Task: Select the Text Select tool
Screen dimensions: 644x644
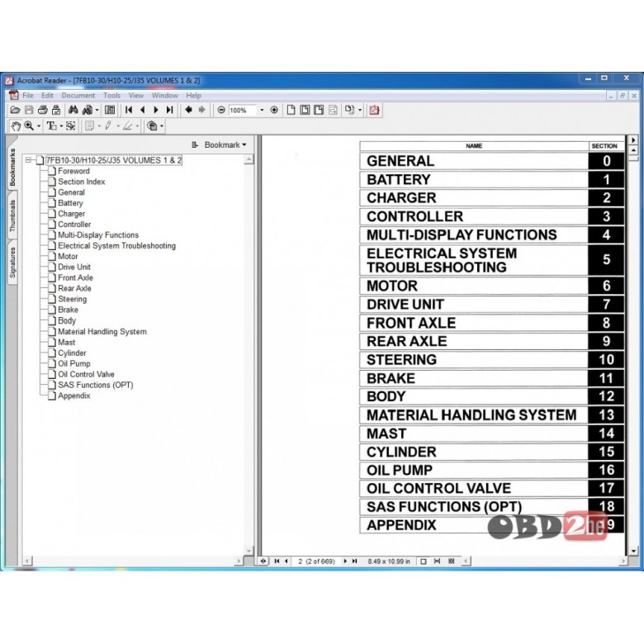Action: point(51,126)
